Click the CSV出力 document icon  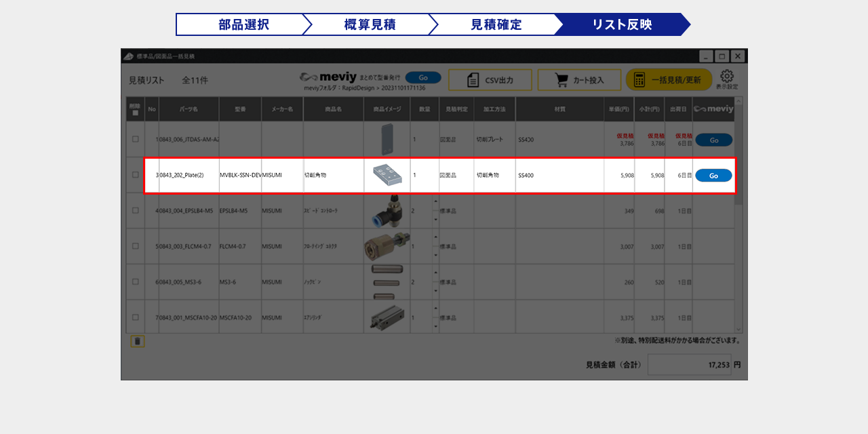473,80
